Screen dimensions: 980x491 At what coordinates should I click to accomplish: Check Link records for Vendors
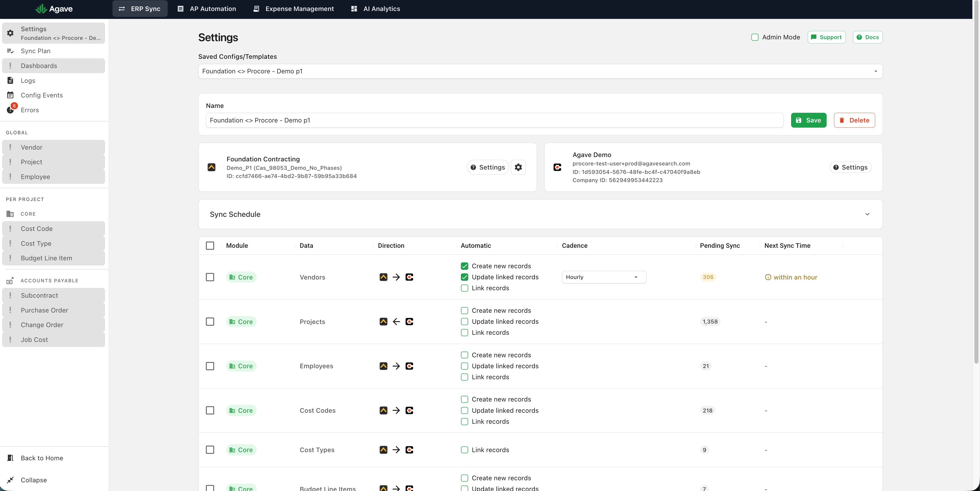click(464, 288)
